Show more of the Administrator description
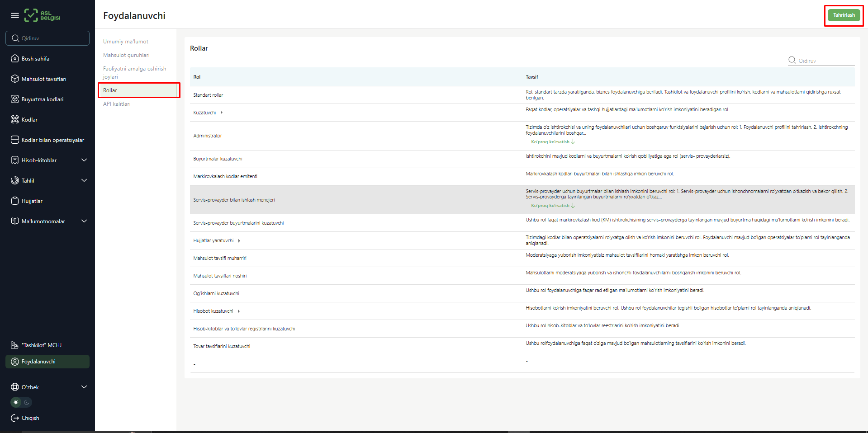This screenshot has width=868, height=433. (553, 142)
